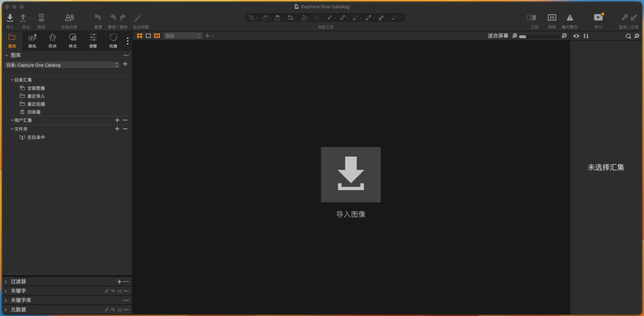Switch to the 图库 library tab
Image resolution: width=644 pixels, height=316 pixels.
pyautogui.click(x=12, y=41)
